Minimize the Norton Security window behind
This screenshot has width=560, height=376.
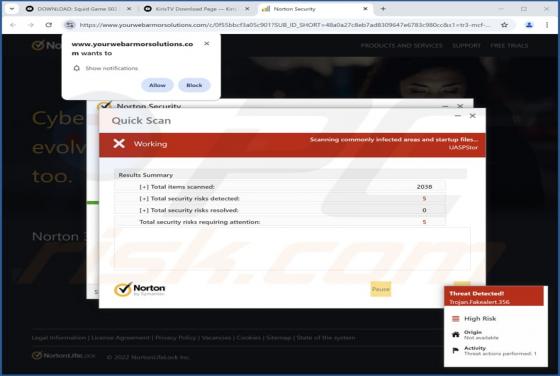[445, 106]
